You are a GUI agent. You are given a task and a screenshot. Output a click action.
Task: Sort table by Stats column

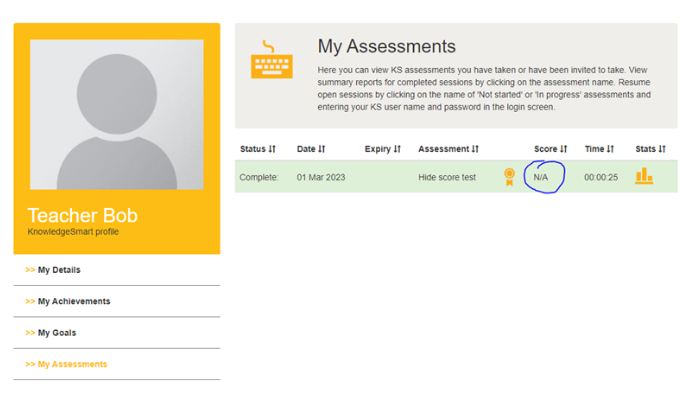coord(650,149)
